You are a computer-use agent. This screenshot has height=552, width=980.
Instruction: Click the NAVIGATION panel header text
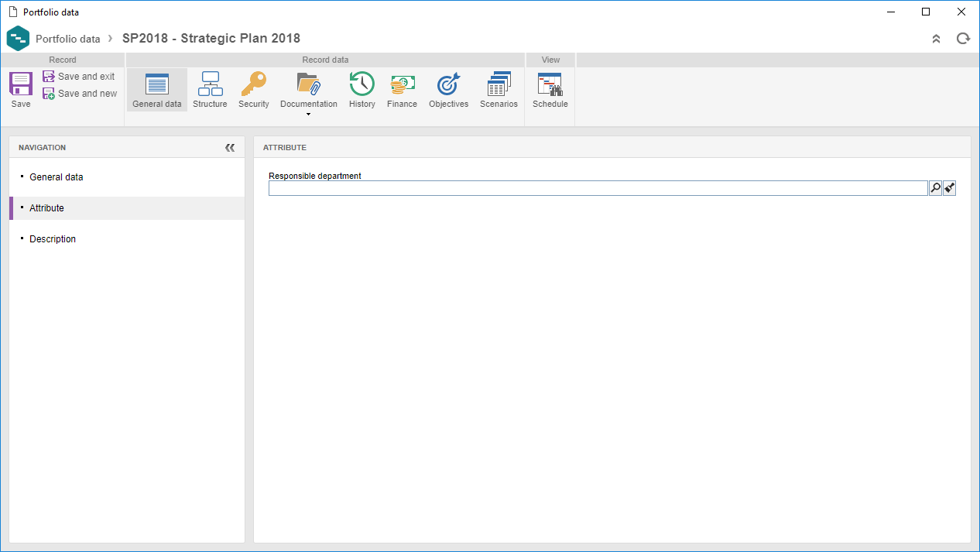(43, 147)
